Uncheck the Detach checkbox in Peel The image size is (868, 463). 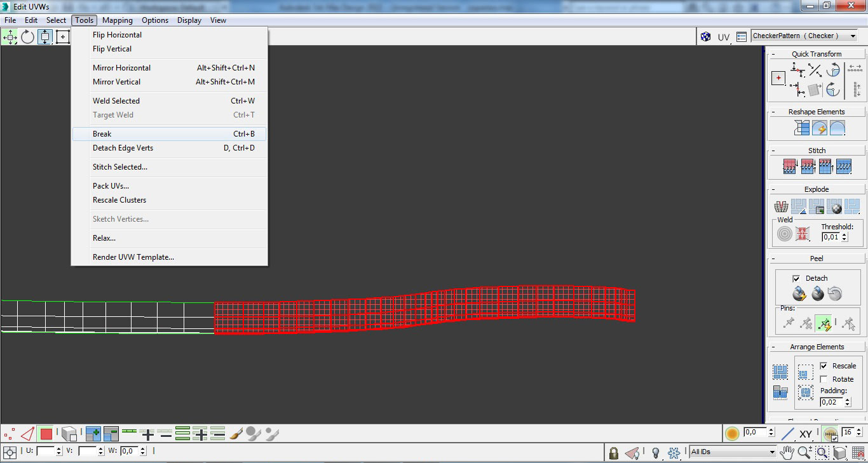tap(796, 278)
